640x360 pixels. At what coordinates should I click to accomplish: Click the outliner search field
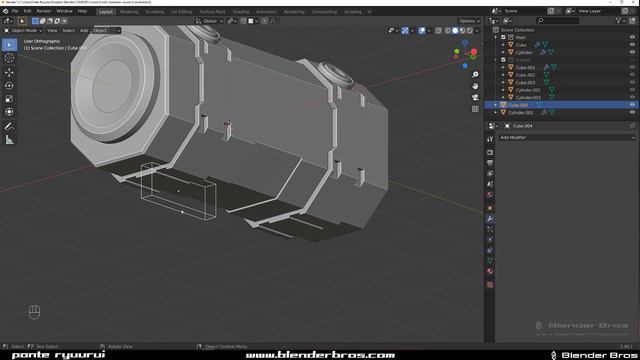click(558, 21)
